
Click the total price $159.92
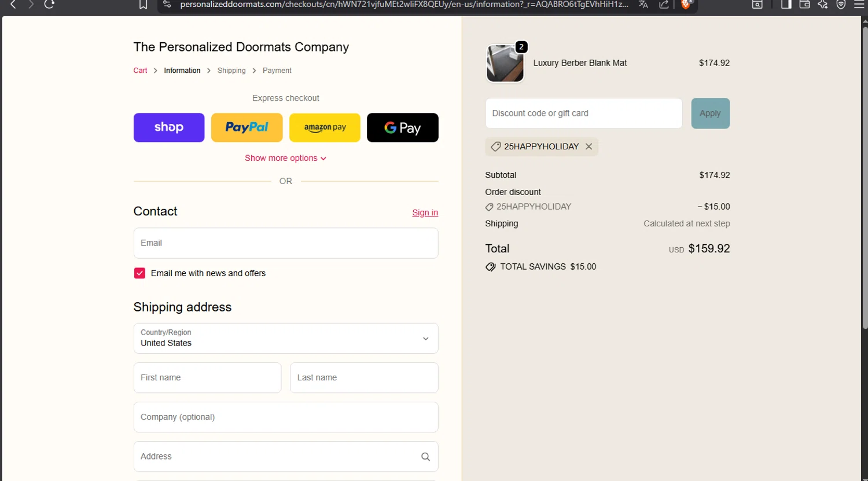click(x=709, y=249)
